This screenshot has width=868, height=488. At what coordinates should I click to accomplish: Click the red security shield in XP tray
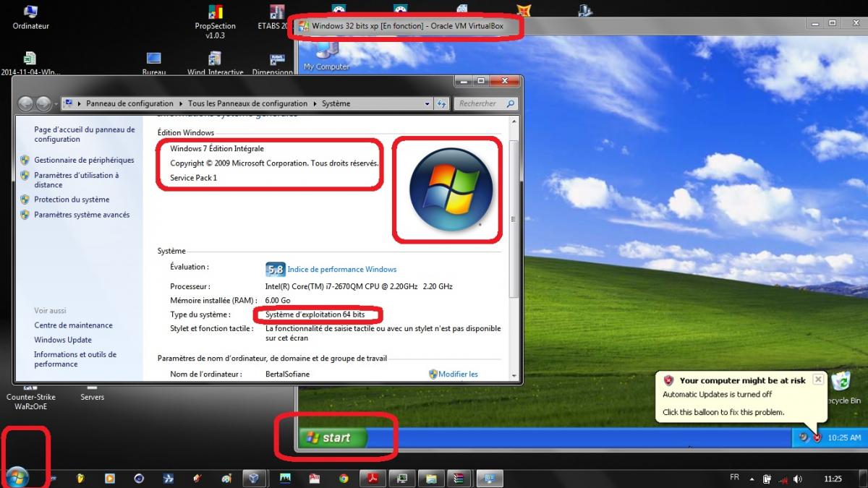pos(817,437)
